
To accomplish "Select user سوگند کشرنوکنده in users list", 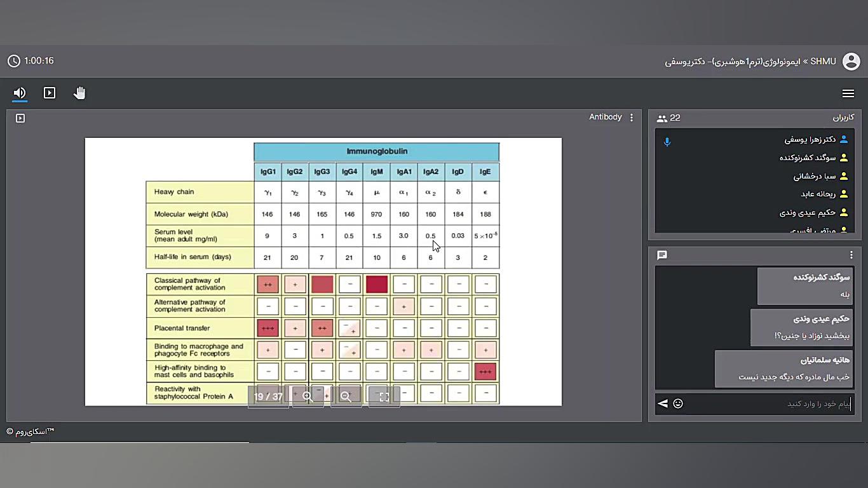I will coord(807,158).
